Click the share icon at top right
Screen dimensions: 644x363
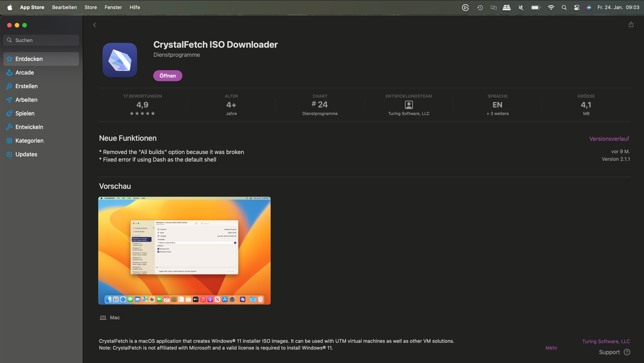[631, 25]
